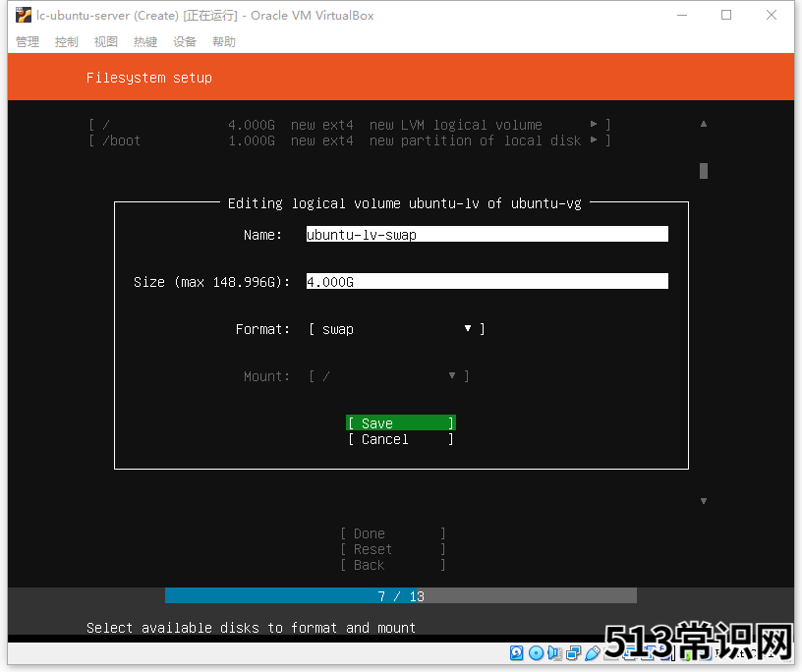
Task: Click Cancel in the editing dialog
Action: 400,439
